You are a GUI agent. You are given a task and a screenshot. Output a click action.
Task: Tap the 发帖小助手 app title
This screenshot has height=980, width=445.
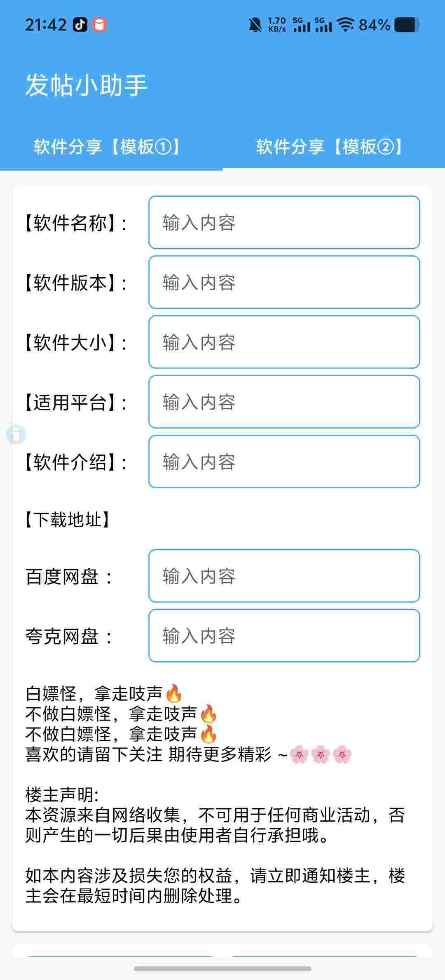pos(87,85)
